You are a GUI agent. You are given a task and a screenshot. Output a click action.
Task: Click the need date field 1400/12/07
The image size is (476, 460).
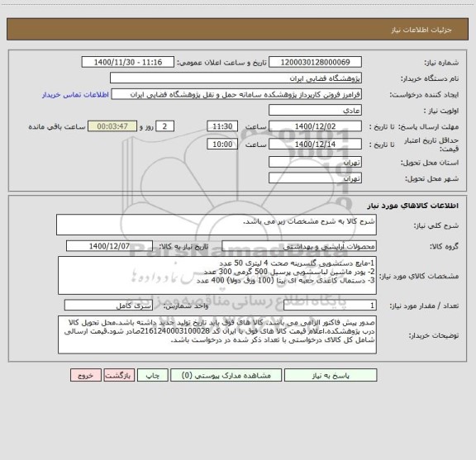click(x=109, y=246)
